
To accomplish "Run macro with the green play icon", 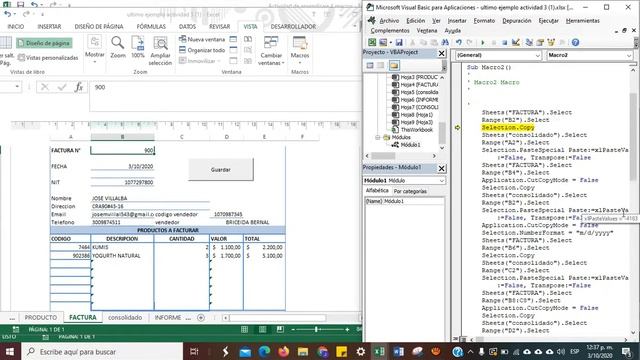I will (x=483, y=42).
